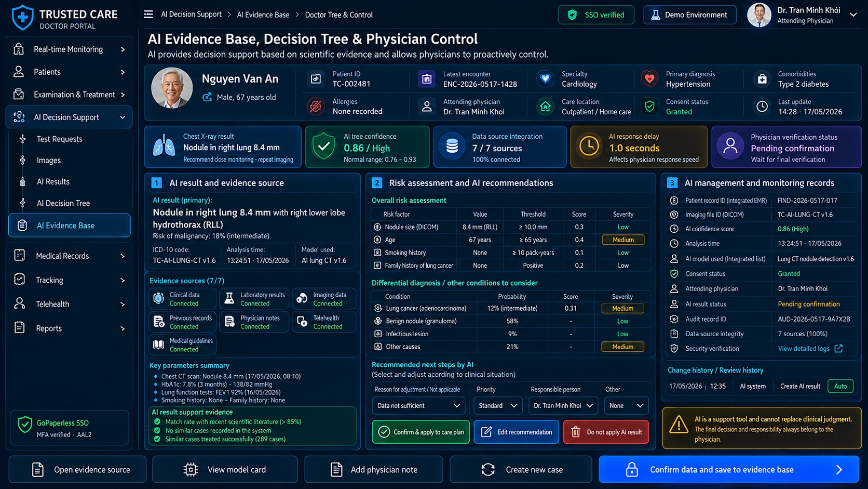Click the AI tree confidence shield icon
This screenshot has height=489, width=868.
click(x=323, y=147)
